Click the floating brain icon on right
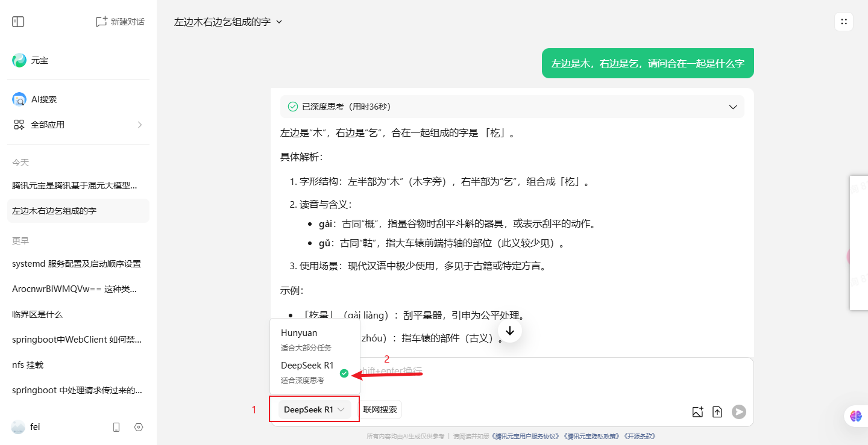This screenshot has height=445, width=868. 856,415
